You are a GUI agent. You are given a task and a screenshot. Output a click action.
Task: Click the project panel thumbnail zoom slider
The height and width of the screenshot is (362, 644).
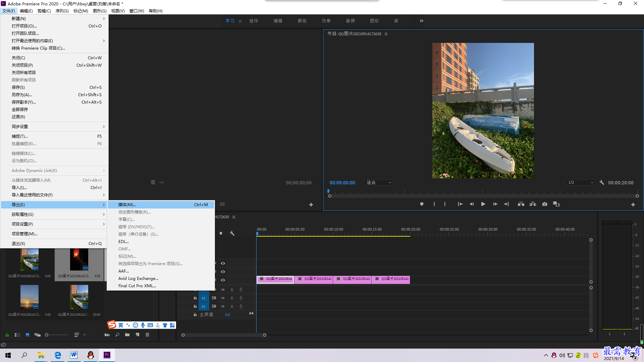(x=56, y=335)
